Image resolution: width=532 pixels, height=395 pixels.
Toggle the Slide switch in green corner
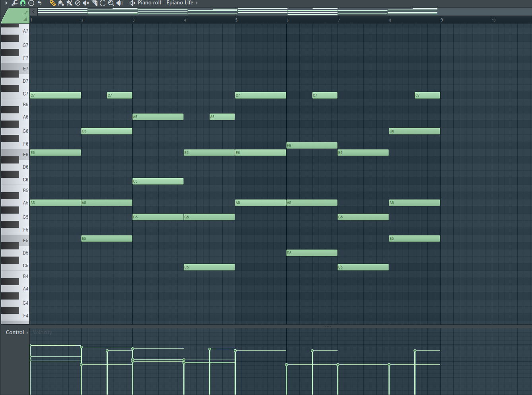coord(26,13)
